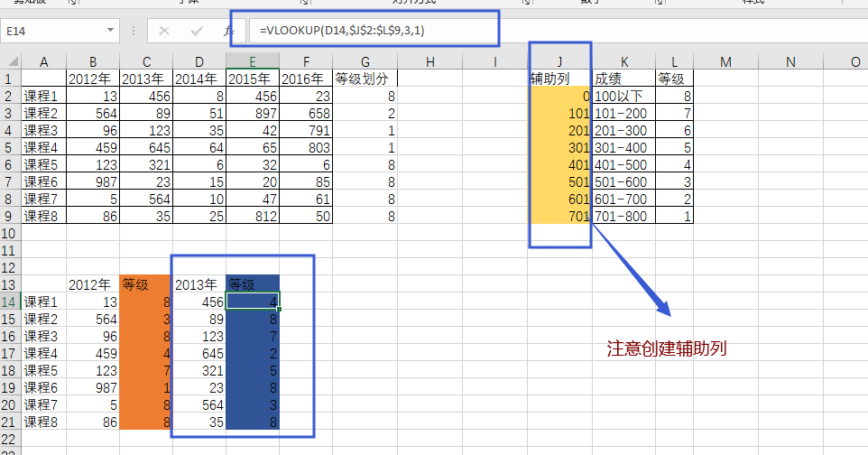Click the Enter checkmark formula bar icon
The image size is (868, 455).
pyautogui.click(x=197, y=31)
